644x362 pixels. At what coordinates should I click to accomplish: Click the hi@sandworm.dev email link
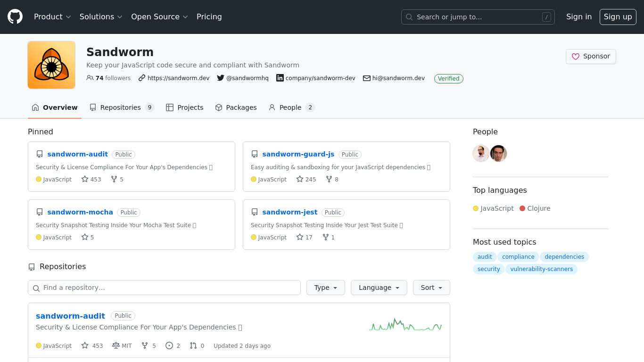pos(398,78)
